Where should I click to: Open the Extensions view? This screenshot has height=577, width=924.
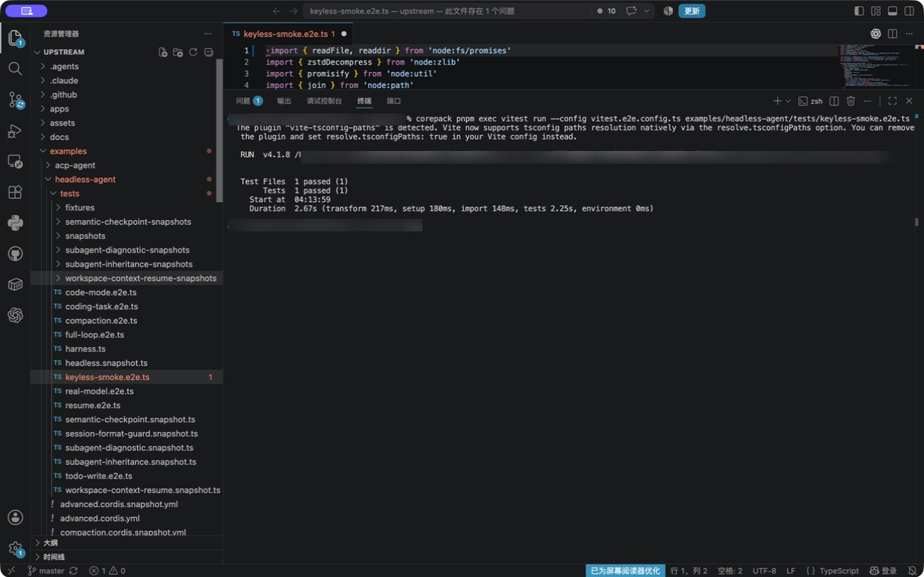[15, 192]
